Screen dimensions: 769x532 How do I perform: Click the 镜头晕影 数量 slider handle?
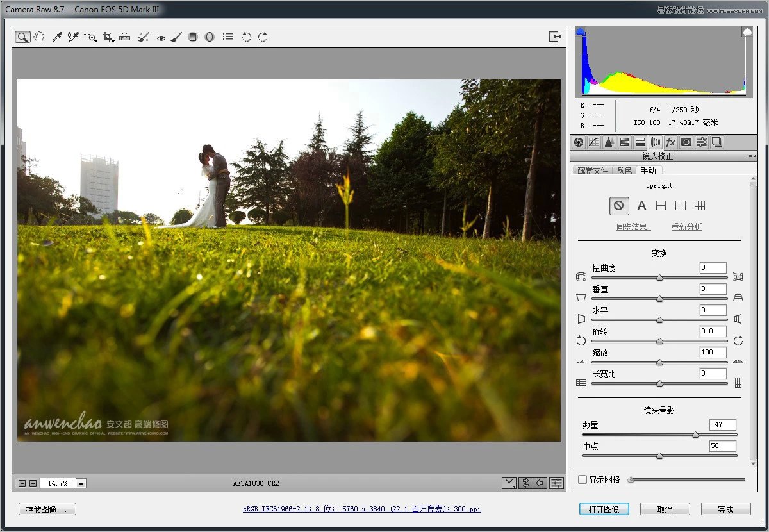(695, 435)
